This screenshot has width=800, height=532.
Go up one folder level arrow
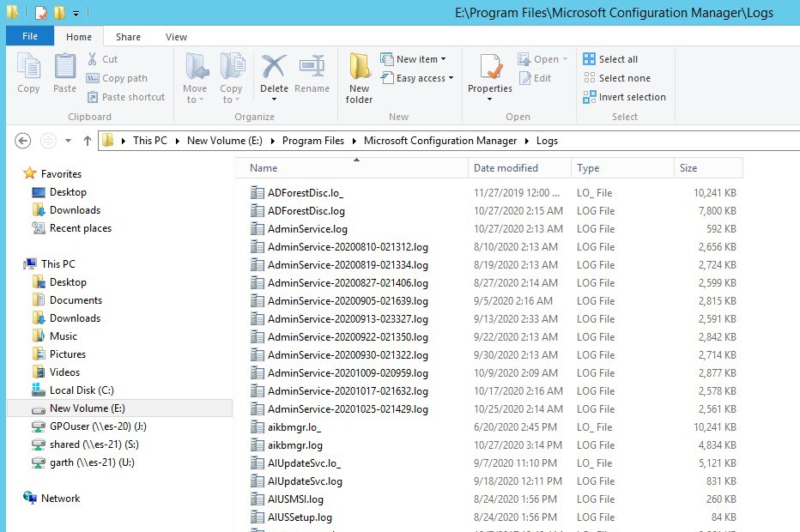click(88, 141)
